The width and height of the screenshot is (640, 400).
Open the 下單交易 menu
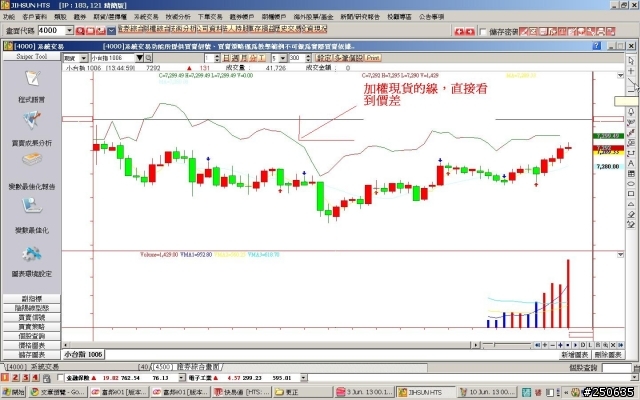[210, 17]
